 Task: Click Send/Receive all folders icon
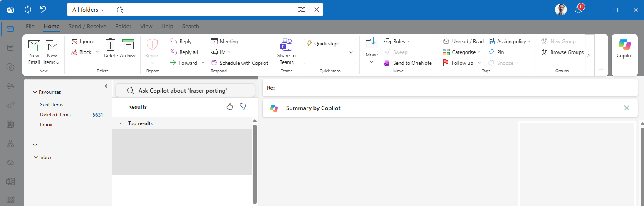pos(28,9)
